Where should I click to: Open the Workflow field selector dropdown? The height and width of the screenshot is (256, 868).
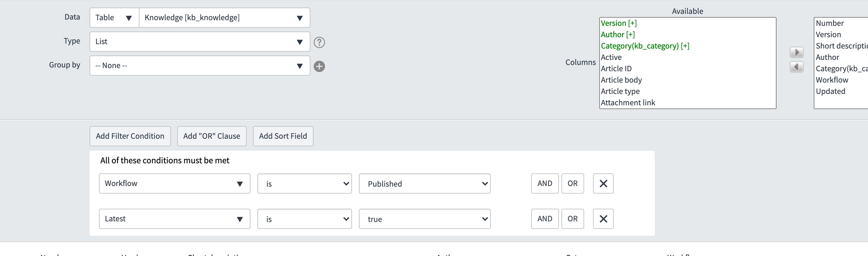click(174, 183)
